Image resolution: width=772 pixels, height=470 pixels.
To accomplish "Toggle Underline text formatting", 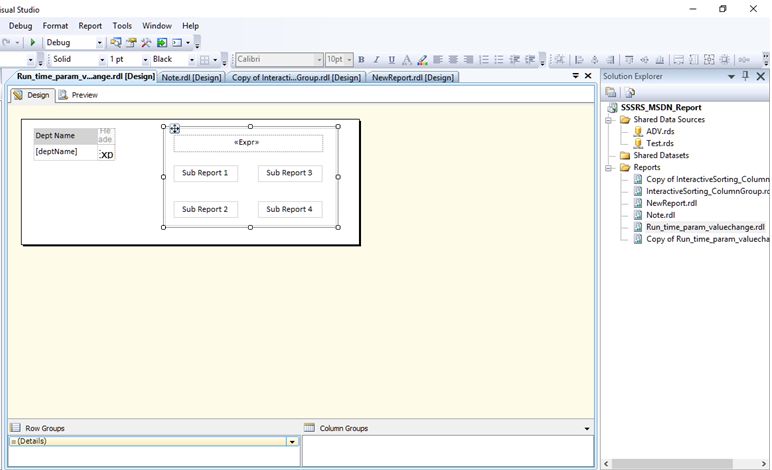I will [x=391, y=60].
